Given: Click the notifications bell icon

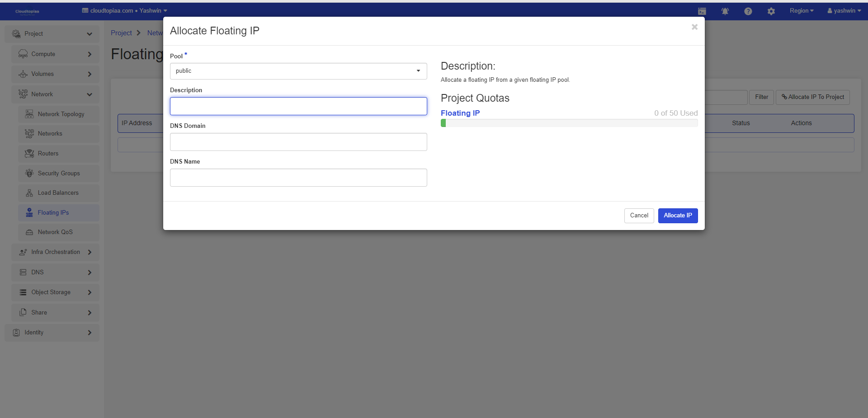Looking at the screenshot, I should pyautogui.click(x=725, y=11).
